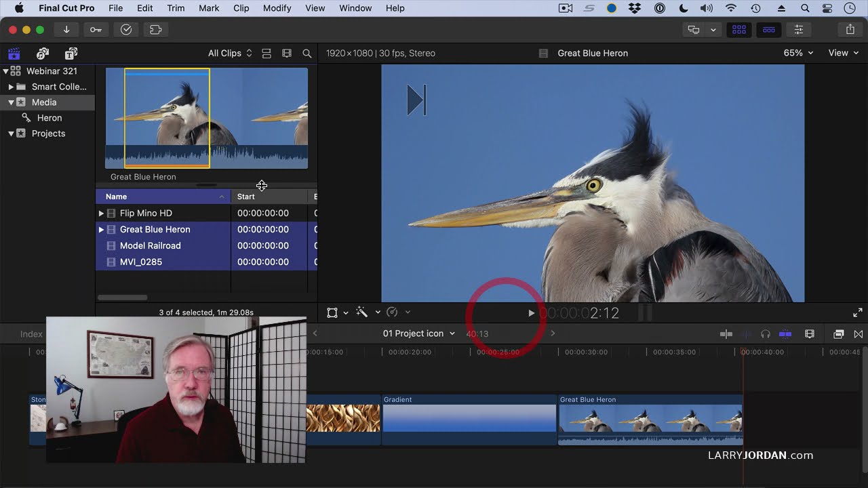Show the Libraries sidebar icon
The width and height of the screenshot is (868, 488).
[14, 54]
